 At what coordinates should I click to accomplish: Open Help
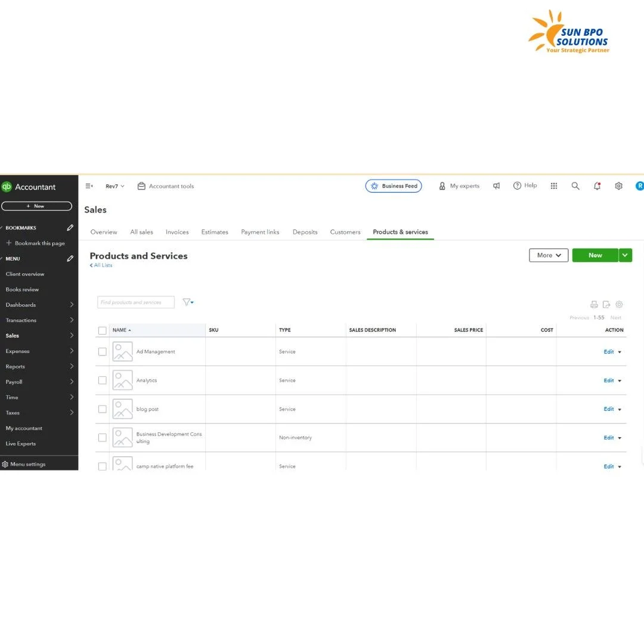point(525,185)
